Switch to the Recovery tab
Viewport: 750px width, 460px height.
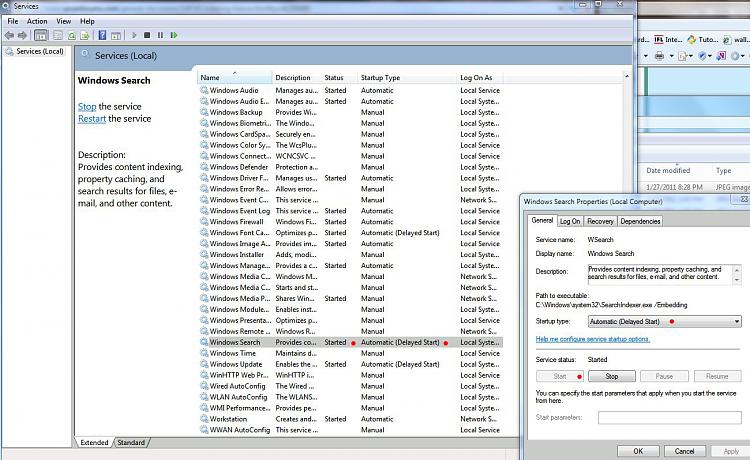pos(600,221)
